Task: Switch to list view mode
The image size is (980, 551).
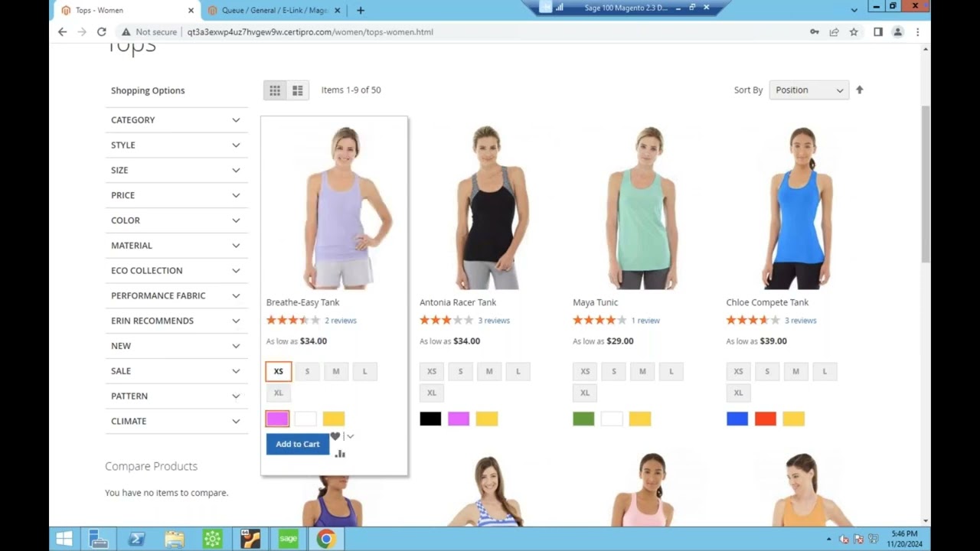Action: (x=298, y=90)
